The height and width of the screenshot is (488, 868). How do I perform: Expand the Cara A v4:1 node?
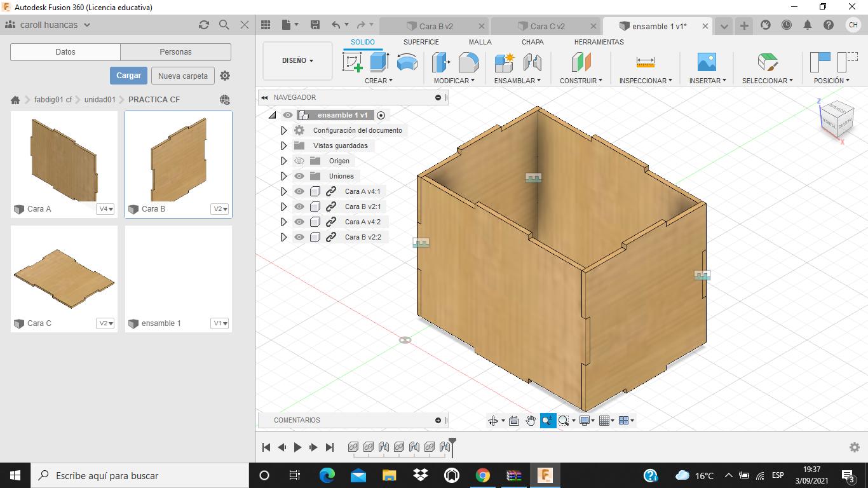pos(284,191)
